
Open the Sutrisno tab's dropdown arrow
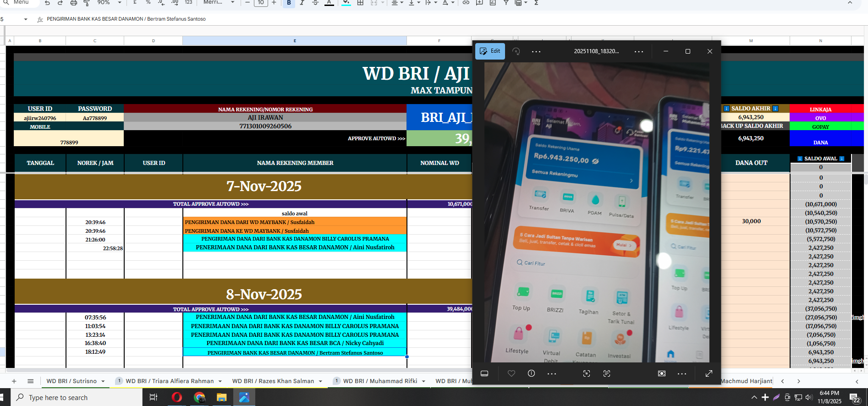click(x=103, y=381)
